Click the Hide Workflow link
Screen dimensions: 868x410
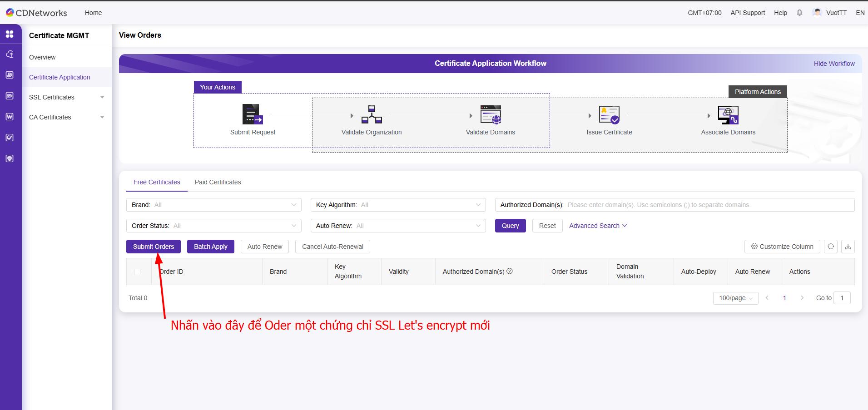tap(834, 64)
